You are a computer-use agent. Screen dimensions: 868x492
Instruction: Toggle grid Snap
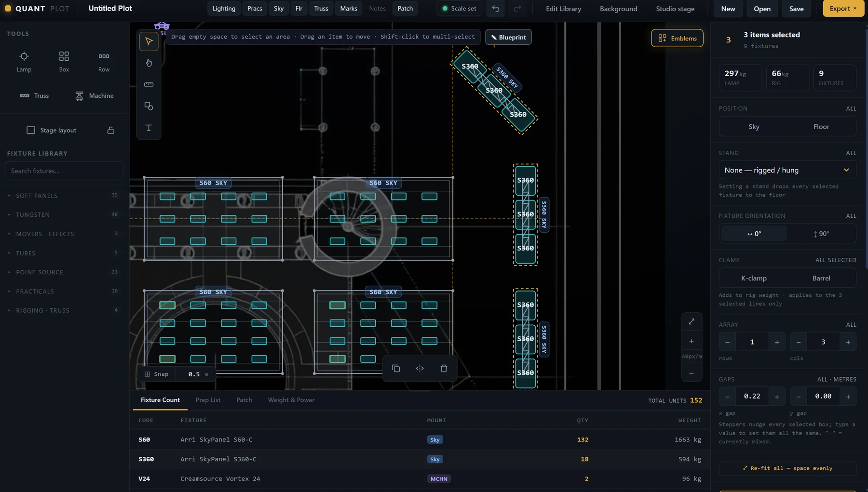(x=157, y=374)
